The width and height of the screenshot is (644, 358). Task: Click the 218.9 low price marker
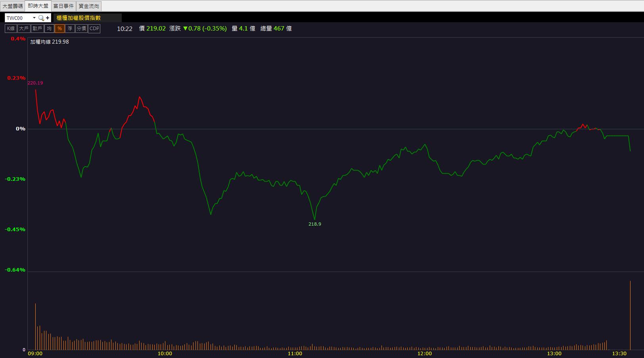tap(315, 224)
